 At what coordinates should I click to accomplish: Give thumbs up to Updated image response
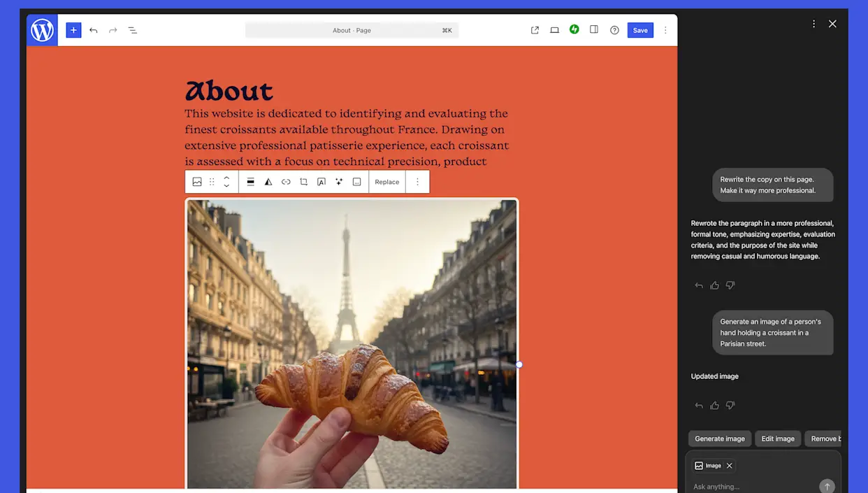714,406
